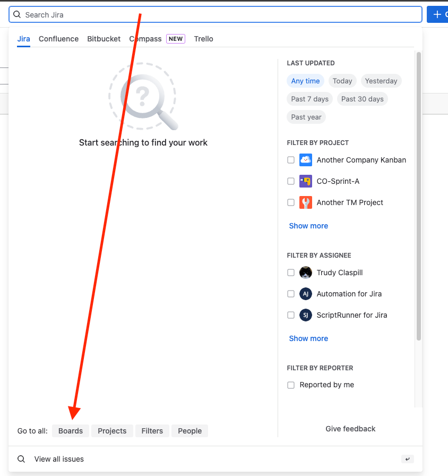Image resolution: width=448 pixels, height=476 pixels.
Task: Switch to the Bitbucket tab
Action: tap(104, 39)
